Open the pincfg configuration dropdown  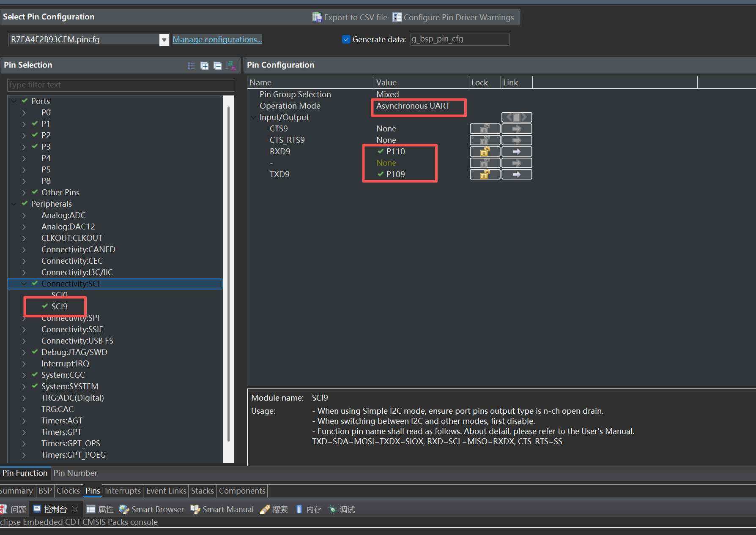(x=164, y=40)
